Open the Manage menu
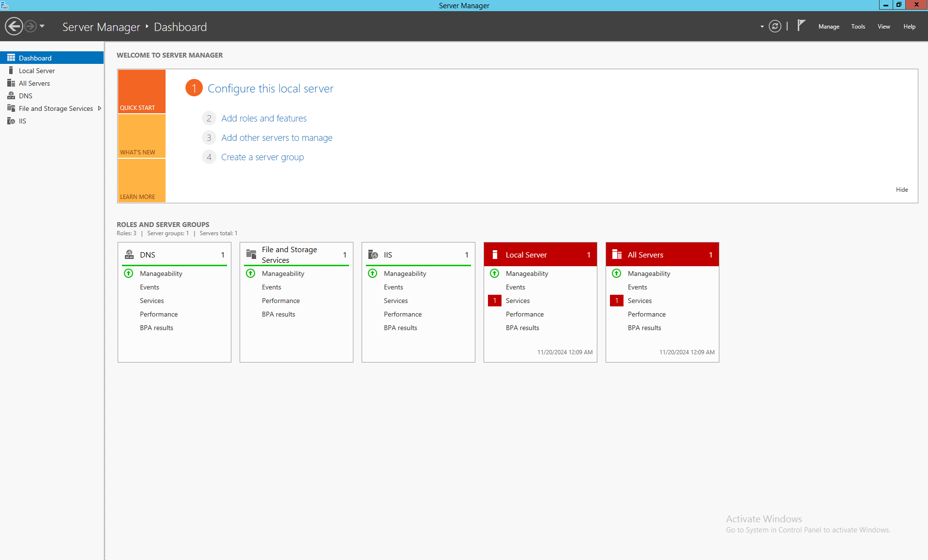 [829, 27]
